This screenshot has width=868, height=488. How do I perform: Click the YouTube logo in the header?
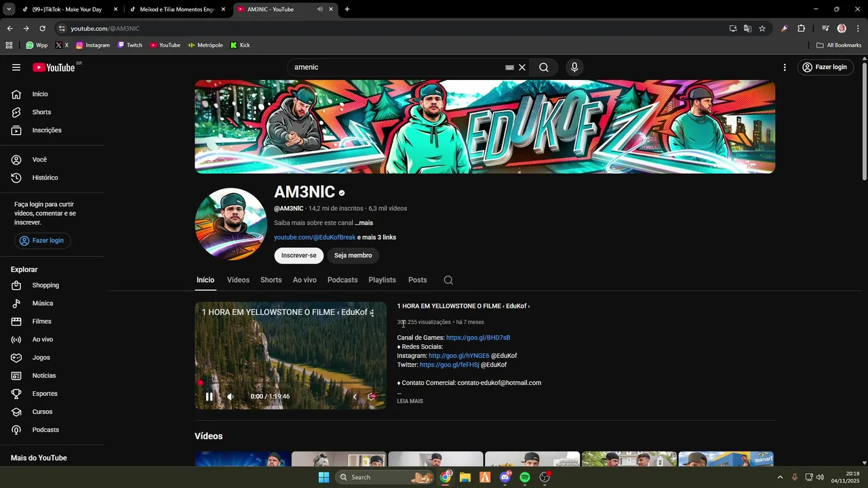click(54, 67)
